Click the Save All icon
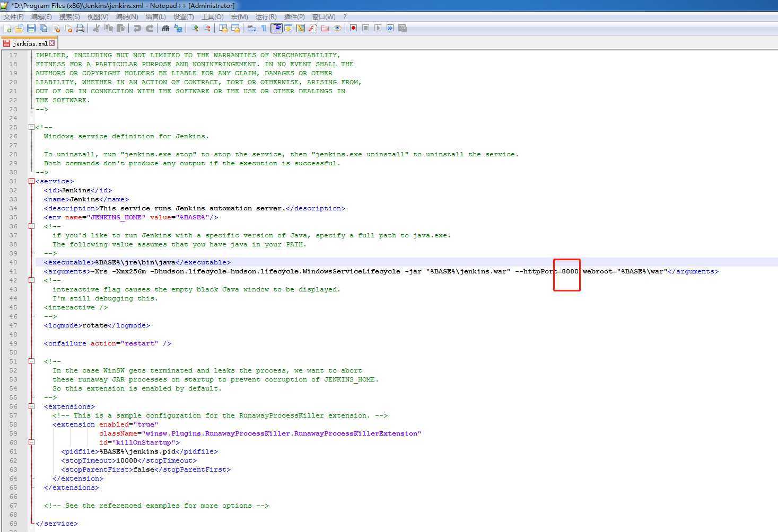 coord(43,28)
